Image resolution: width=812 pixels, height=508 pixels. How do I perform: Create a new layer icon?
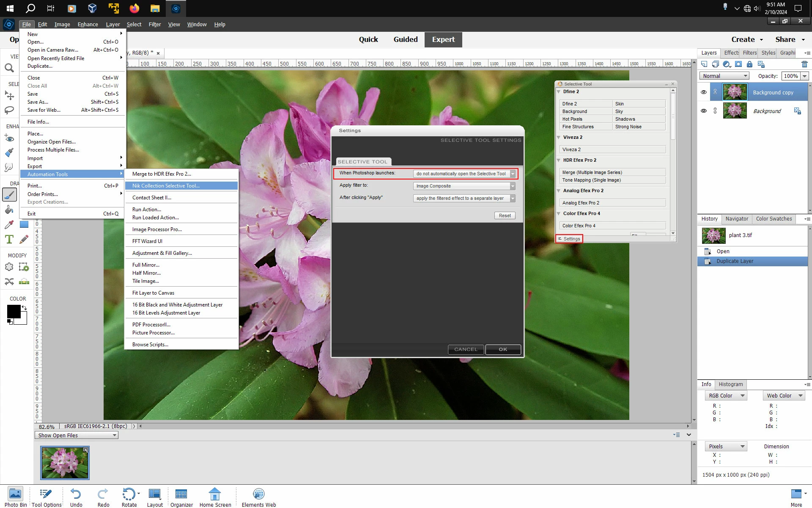(704, 64)
